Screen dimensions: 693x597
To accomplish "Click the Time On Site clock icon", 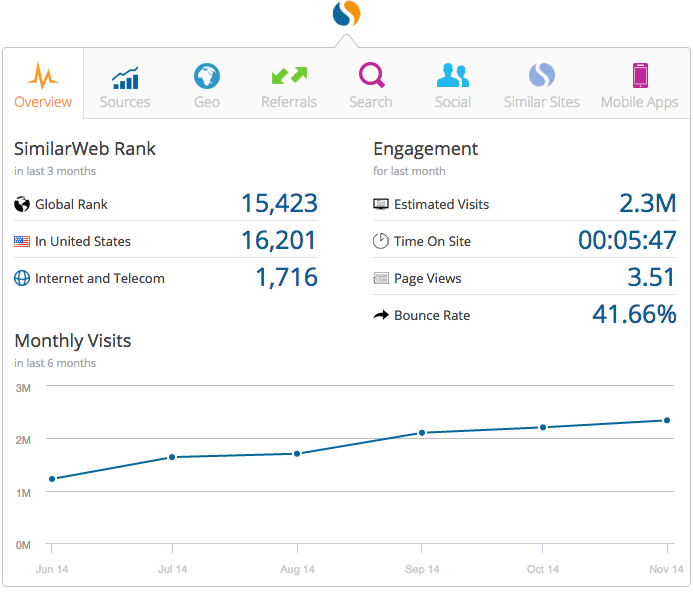I will pyautogui.click(x=381, y=241).
